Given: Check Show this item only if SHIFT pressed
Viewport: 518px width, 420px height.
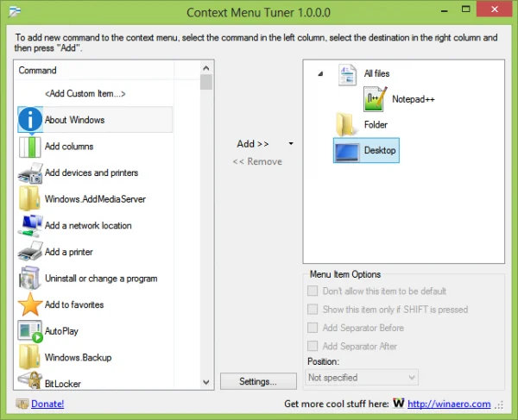Looking at the screenshot, I should [313, 310].
